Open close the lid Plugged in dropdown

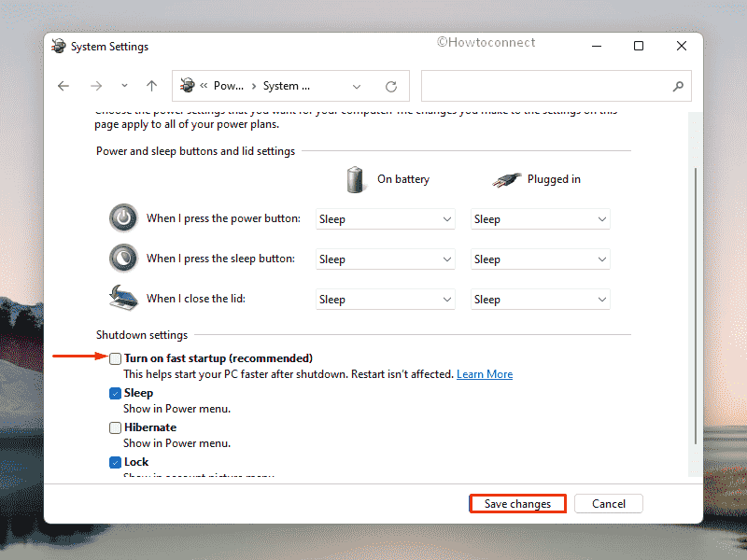tap(541, 299)
